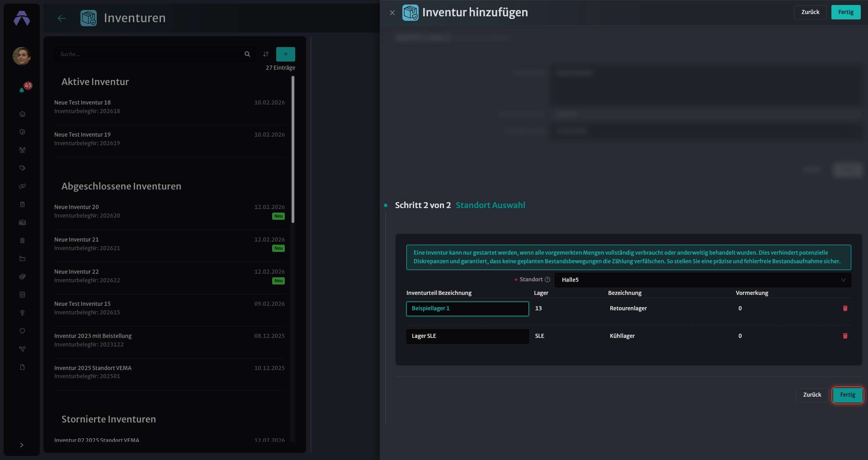Screen dimensions: 868x460
Task: Open the notifications bell with 45 badge
Action: click(x=22, y=90)
